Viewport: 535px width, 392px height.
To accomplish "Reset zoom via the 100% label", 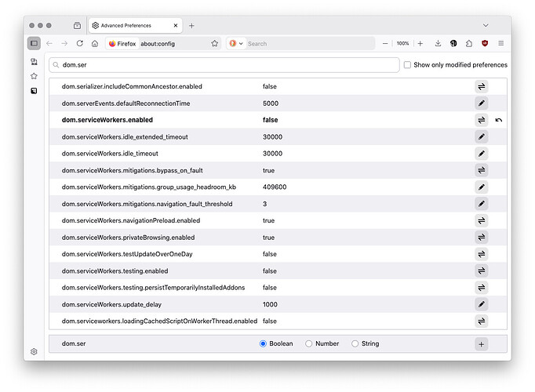I will 402,43.
